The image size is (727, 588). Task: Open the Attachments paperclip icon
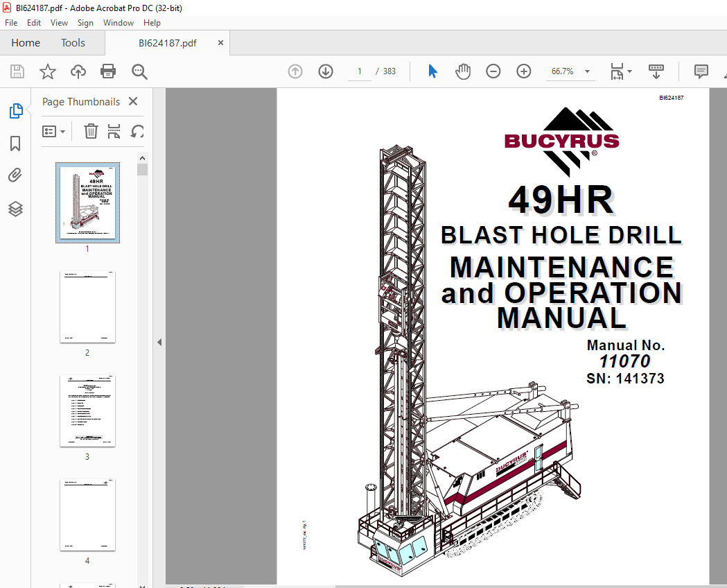click(x=15, y=175)
